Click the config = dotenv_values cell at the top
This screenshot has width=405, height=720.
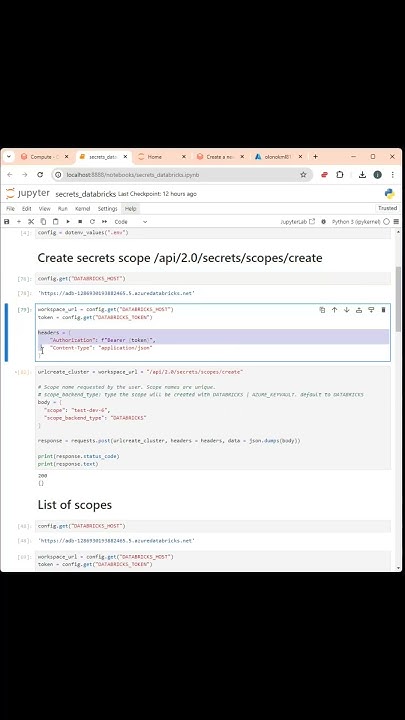[x=213, y=233]
